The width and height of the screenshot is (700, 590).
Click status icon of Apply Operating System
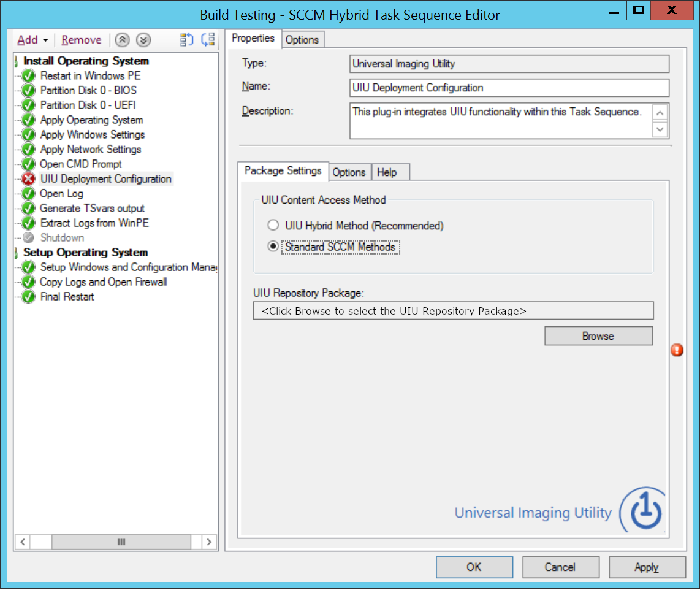click(x=29, y=120)
